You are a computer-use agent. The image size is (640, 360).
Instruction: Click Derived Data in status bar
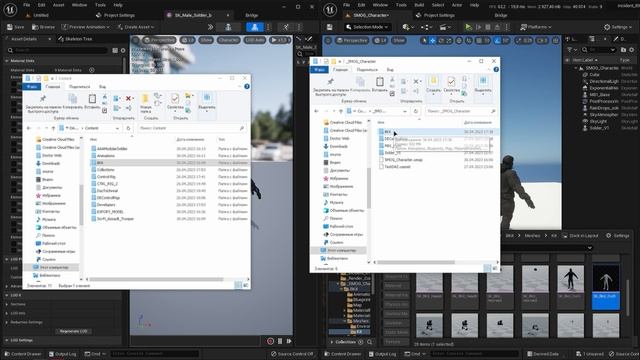(x=542, y=354)
